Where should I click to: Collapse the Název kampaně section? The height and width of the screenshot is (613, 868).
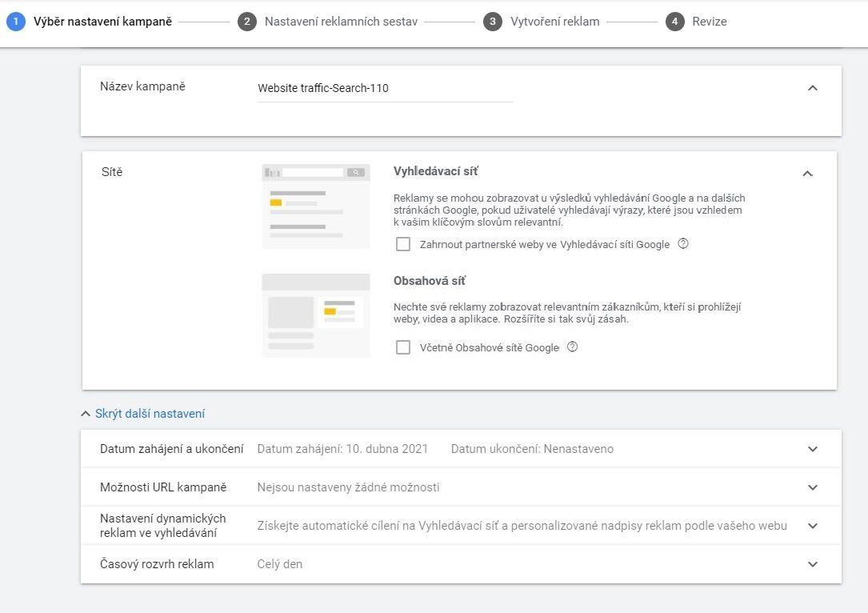coord(813,87)
